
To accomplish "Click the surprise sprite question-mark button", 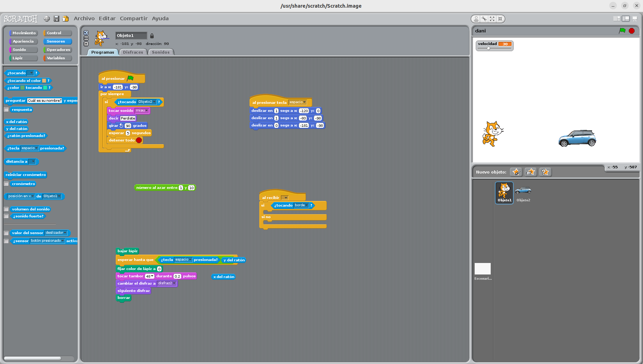I will pyautogui.click(x=545, y=172).
